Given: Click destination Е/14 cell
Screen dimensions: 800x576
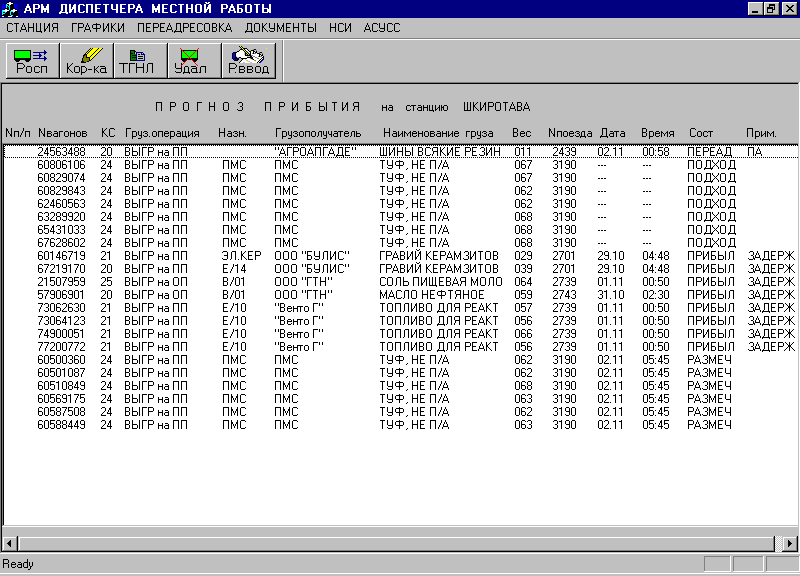Looking at the screenshot, I should click(234, 269).
